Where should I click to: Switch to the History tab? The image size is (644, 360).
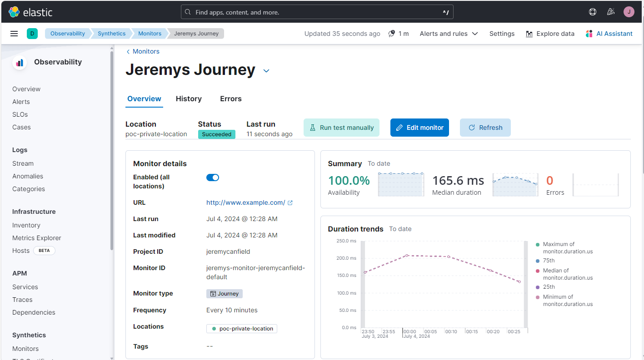click(189, 99)
